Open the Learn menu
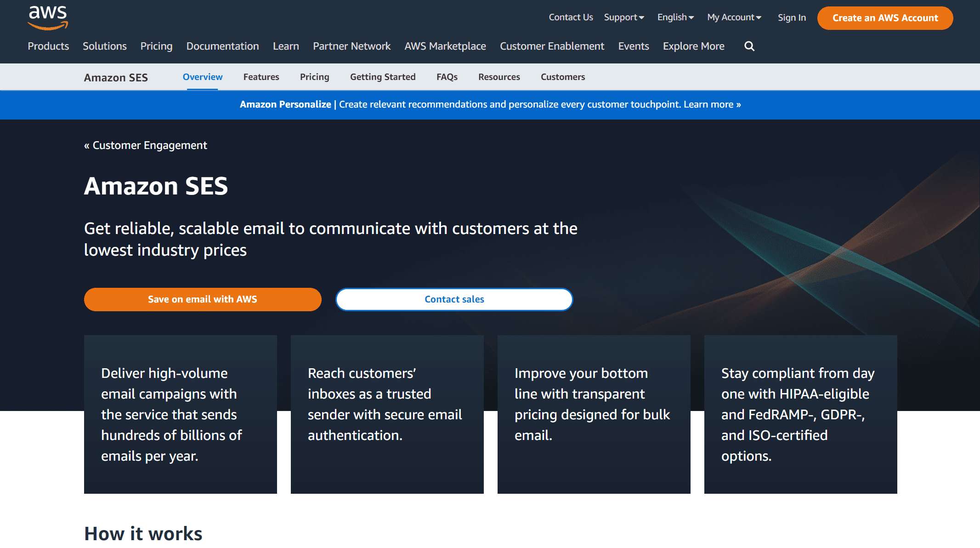The height and width of the screenshot is (548, 980). [286, 46]
